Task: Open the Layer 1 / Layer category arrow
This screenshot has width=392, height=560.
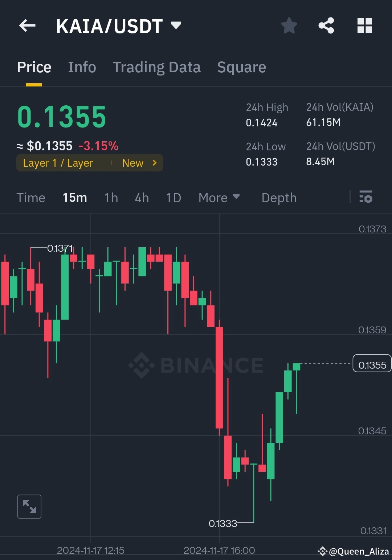Action: pyautogui.click(x=154, y=163)
